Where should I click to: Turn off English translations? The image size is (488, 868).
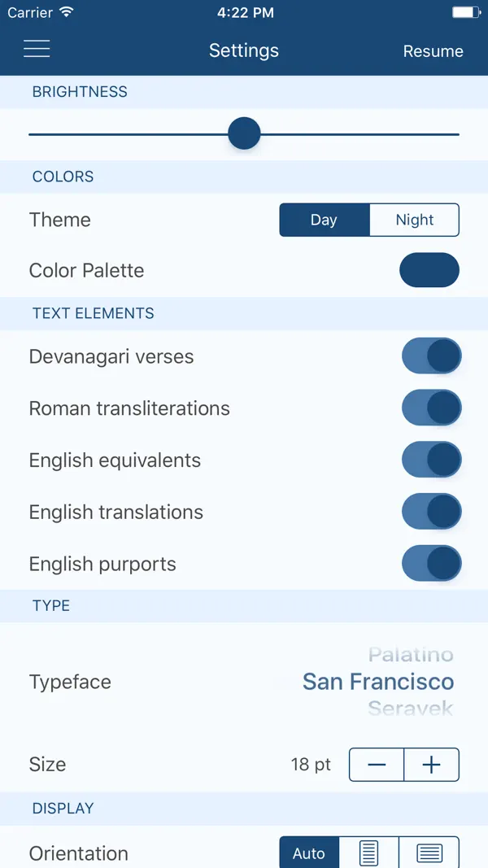[x=432, y=511]
